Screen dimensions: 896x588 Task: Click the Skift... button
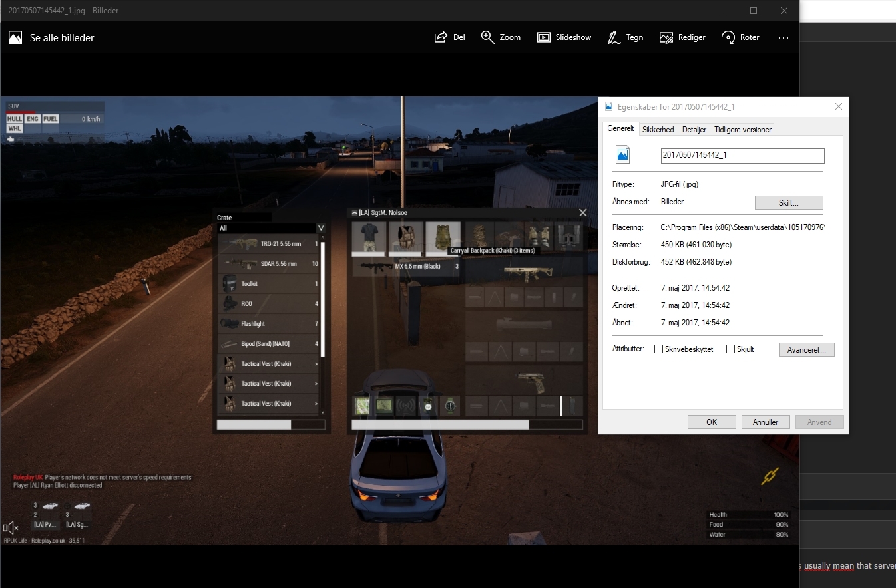(x=789, y=202)
